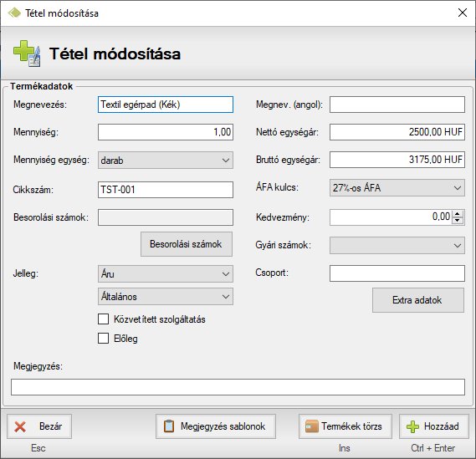Screen dimensions: 476x459
Task: Decrease Kedvezmény with the down arrow
Action: click(458, 221)
